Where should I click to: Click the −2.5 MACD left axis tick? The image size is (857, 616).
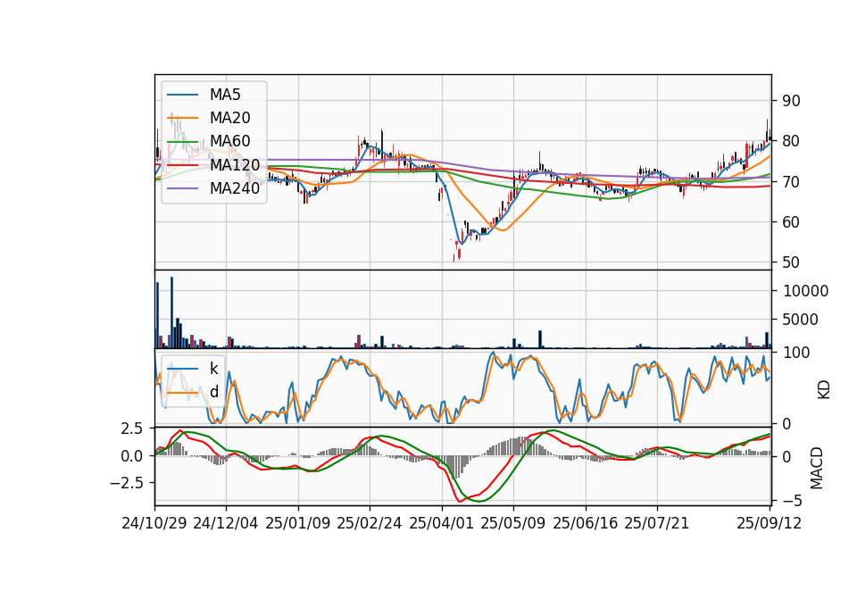pos(126,483)
